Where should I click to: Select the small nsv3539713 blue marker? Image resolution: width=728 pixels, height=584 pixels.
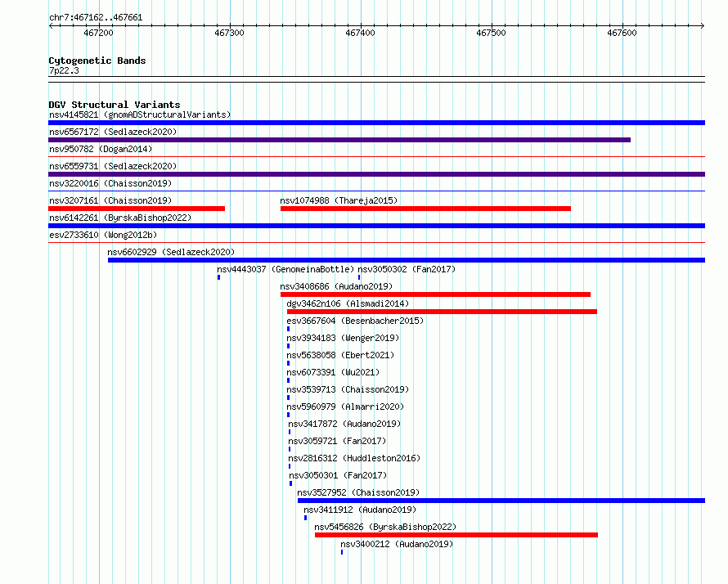click(x=288, y=398)
